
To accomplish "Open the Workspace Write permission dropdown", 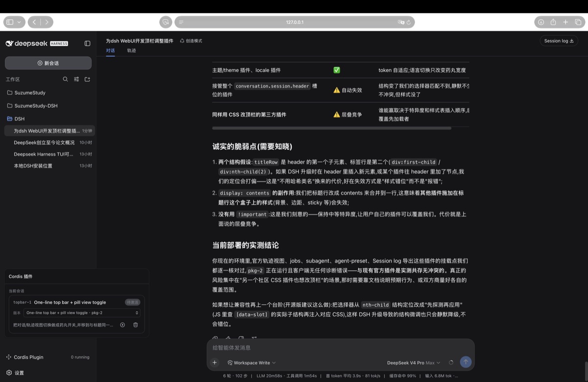I will [x=252, y=363].
